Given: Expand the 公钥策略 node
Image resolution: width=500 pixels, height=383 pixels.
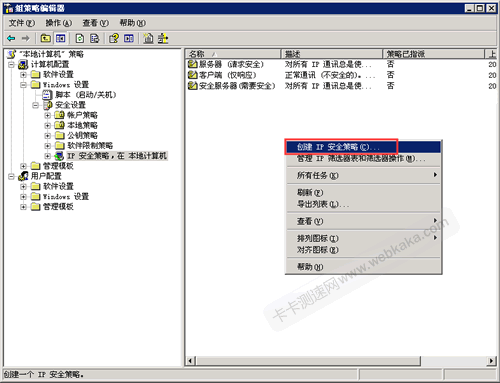Looking at the screenshot, I should tap(48, 135).
